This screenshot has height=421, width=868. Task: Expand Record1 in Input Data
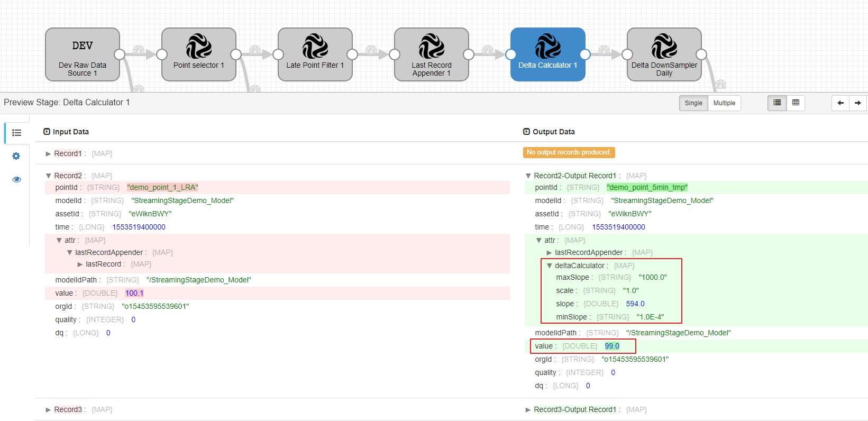[x=49, y=154]
